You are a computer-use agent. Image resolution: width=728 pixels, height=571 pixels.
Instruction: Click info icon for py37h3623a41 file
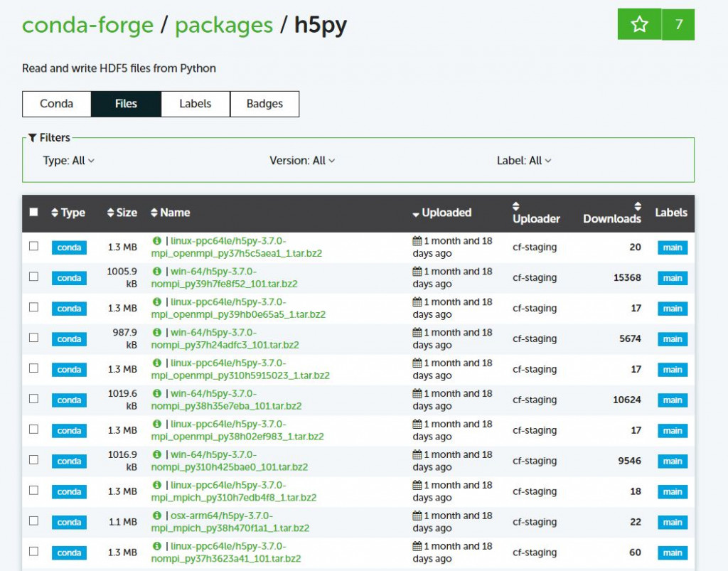[157, 546]
